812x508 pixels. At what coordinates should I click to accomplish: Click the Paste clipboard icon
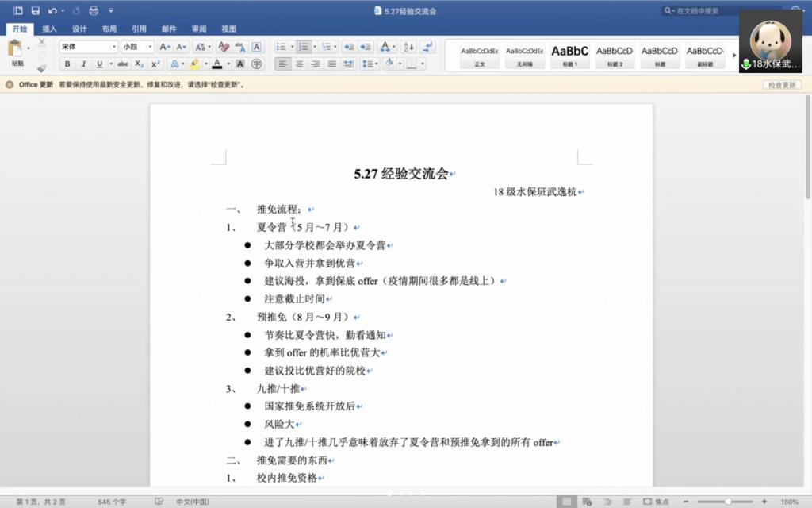[15, 48]
